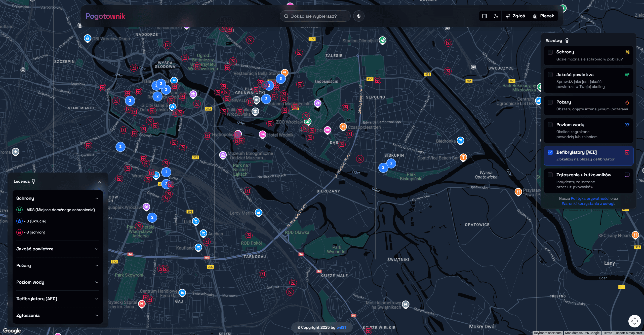
Task: Open Warunki korzystania z usługi link
Action: tap(588, 204)
